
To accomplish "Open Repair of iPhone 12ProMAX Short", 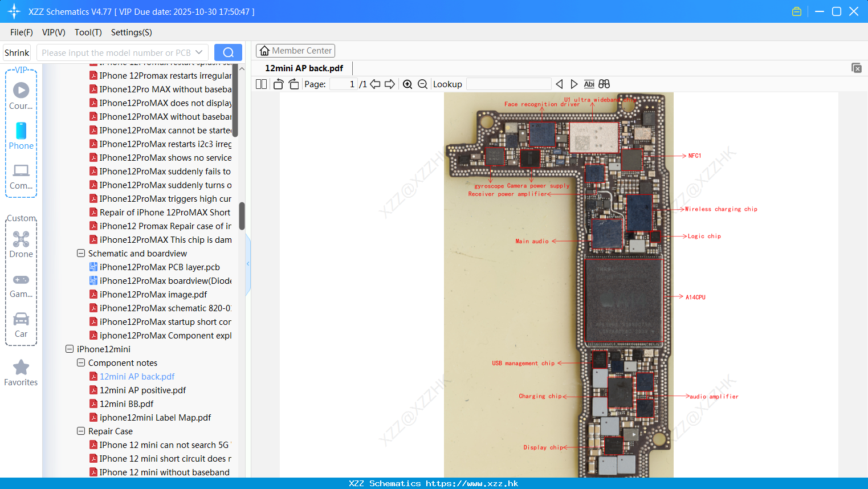I will coord(165,212).
